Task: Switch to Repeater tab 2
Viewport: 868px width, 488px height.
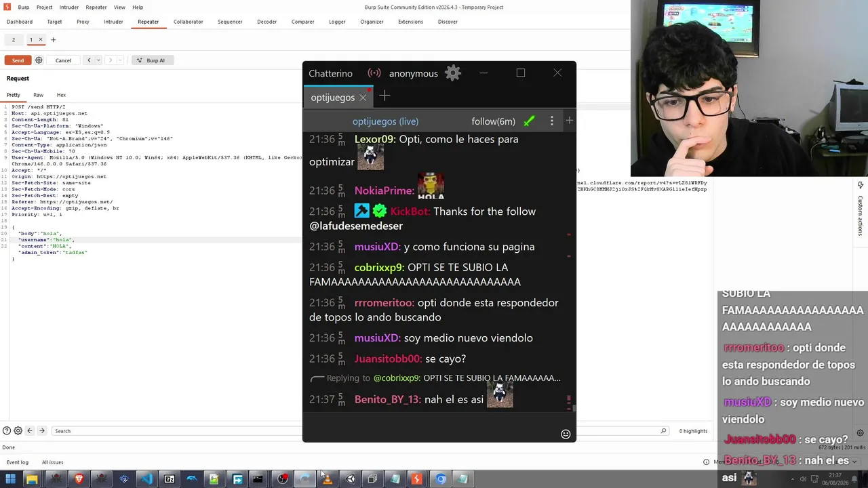Action: (x=13, y=40)
